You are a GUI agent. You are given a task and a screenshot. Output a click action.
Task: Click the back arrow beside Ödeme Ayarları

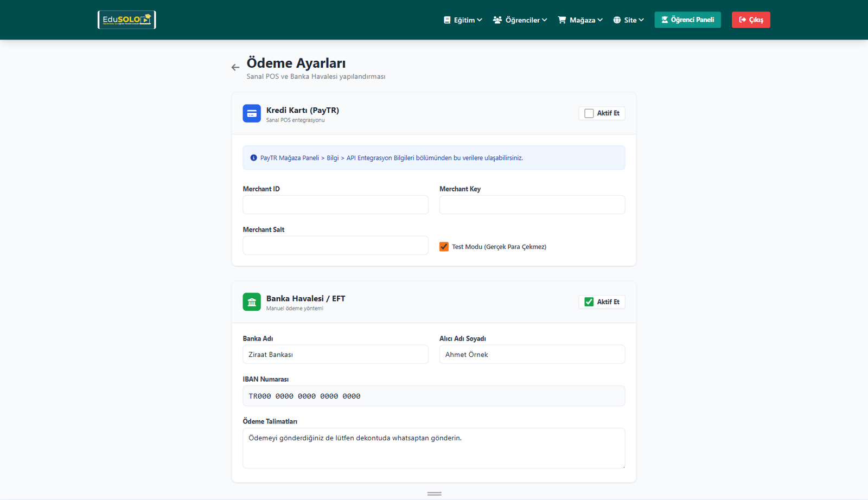(x=235, y=68)
